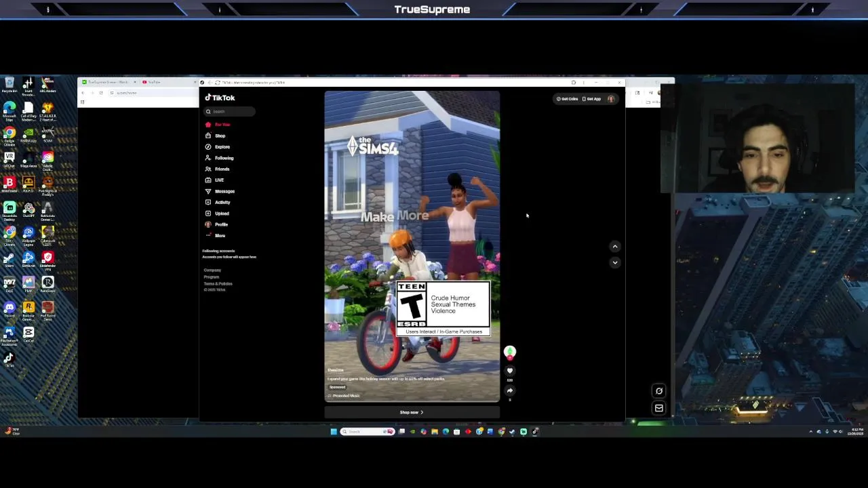The height and width of the screenshot is (488, 868).
Task: Like the Sims 4 video with heart icon
Action: point(510,371)
